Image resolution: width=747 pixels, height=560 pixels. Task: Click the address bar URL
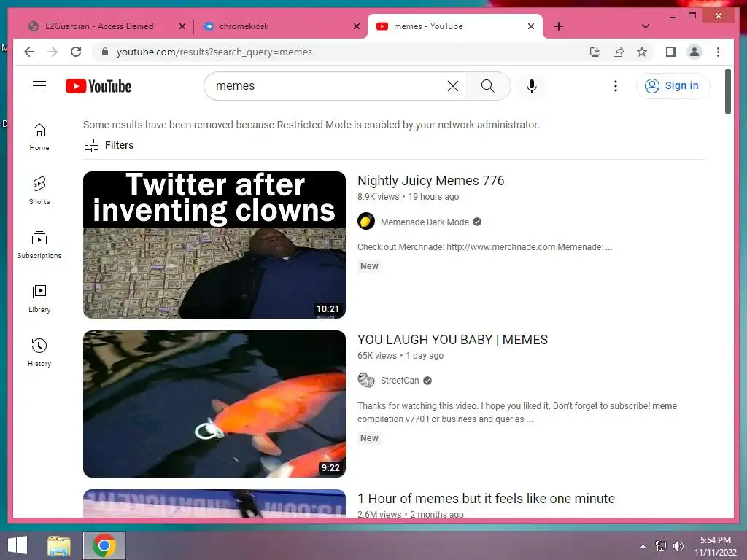pos(214,52)
